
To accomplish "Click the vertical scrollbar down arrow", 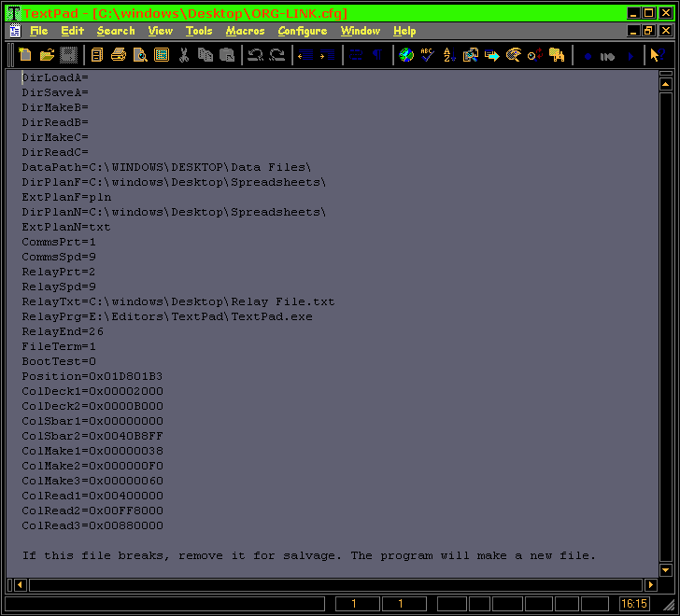I will pyautogui.click(x=666, y=569).
